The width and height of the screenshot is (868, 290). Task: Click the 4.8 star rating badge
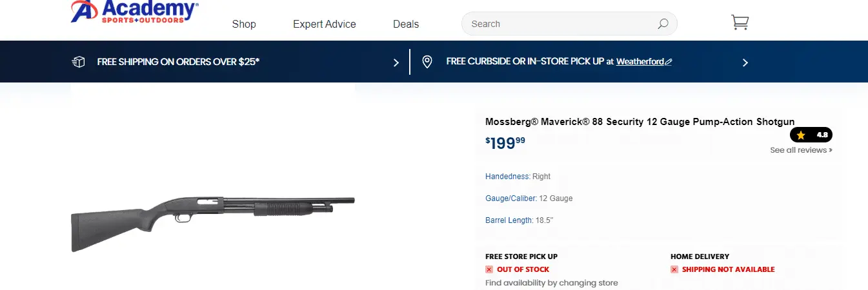point(811,135)
